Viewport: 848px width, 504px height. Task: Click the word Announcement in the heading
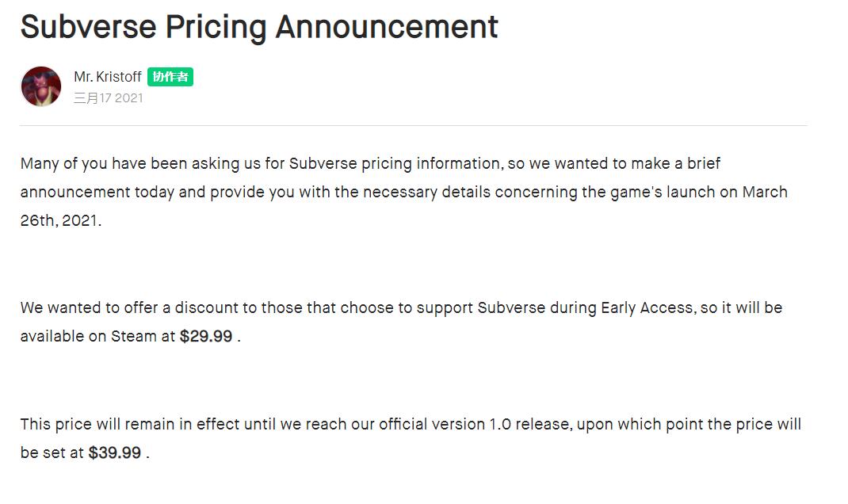tap(387, 26)
